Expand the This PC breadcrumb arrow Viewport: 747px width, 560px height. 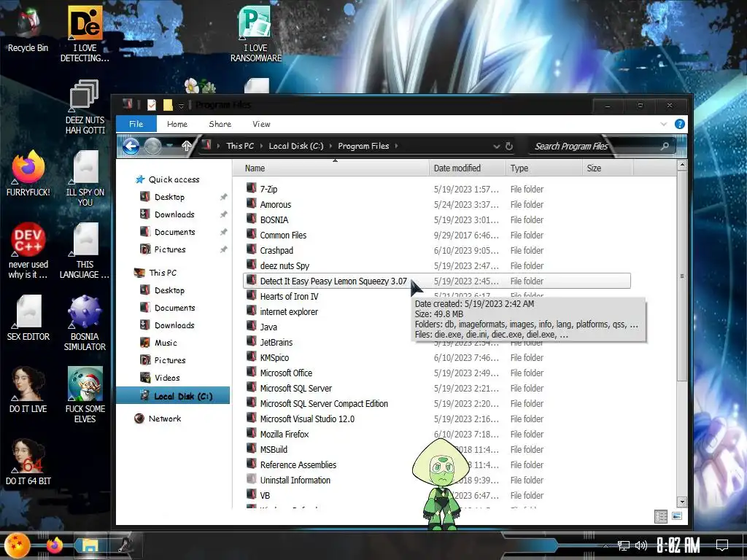coord(261,146)
